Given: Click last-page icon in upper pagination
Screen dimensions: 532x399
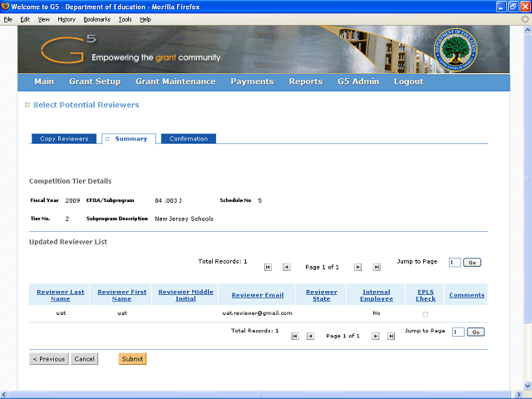Looking at the screenshot, I should [377, 268].
